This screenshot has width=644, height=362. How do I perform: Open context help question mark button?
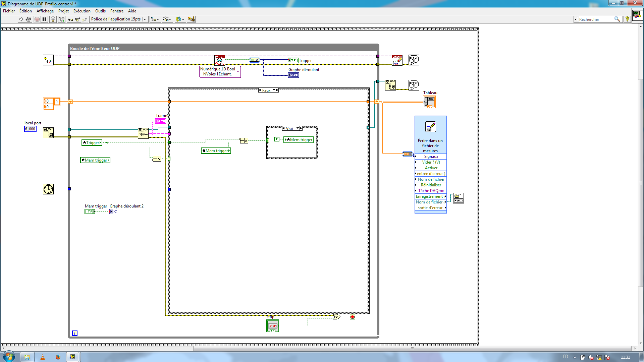pyautogui.click(x=627, y=19)
